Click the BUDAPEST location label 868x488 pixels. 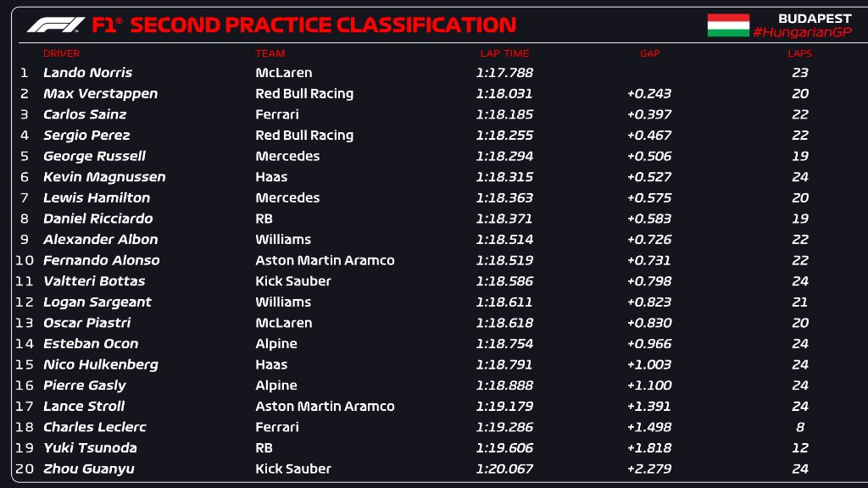(x=815, y=19)
